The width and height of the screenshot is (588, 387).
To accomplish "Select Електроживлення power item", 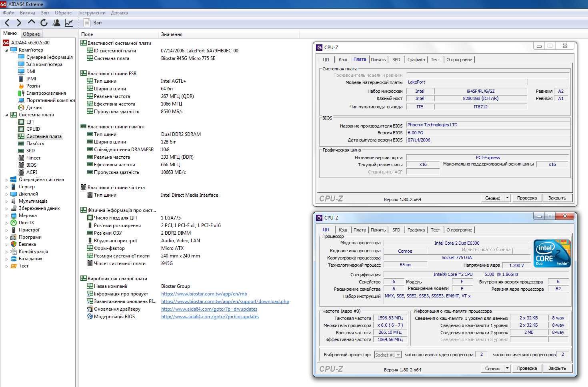I will 46,93.
